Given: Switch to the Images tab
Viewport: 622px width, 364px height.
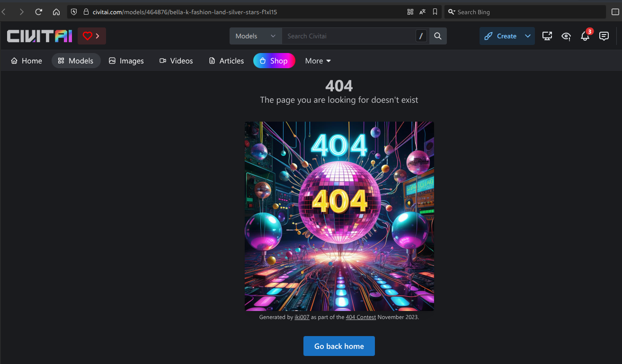Looking at the screenshot, I should pos(126,61).
